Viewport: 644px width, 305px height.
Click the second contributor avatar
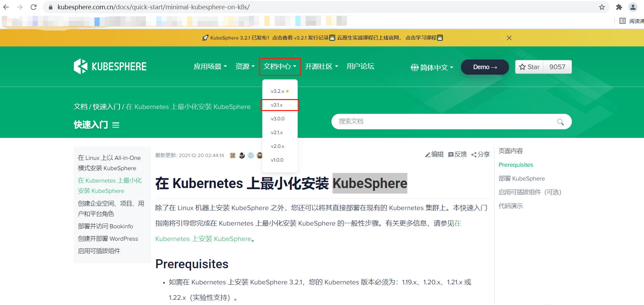[242, 155]
